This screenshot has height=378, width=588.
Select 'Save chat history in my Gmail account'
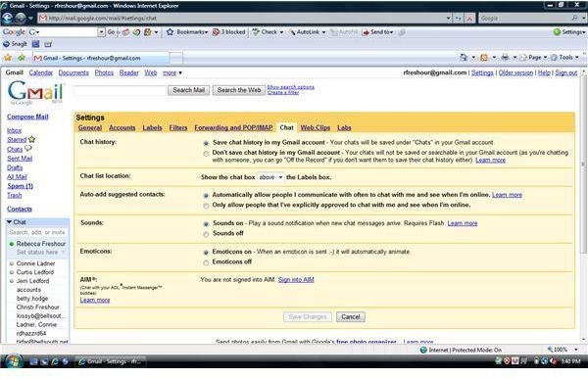coord(206,143)
